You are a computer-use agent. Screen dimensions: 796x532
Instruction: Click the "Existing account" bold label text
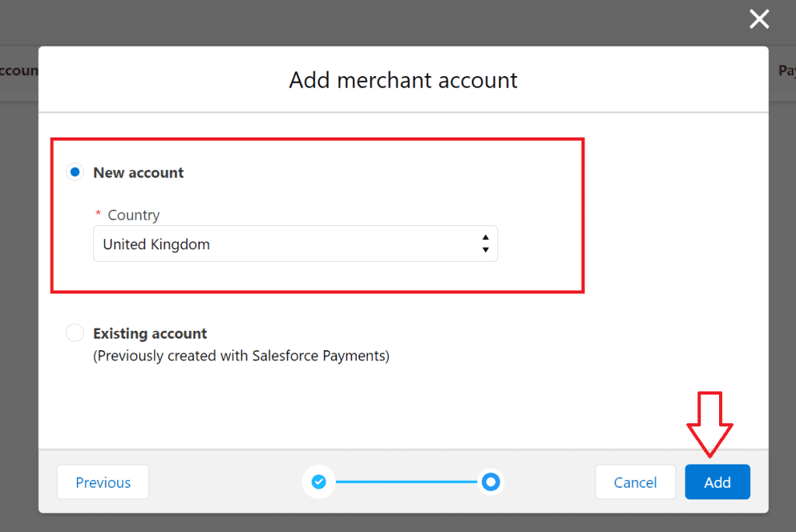point(150,333)
